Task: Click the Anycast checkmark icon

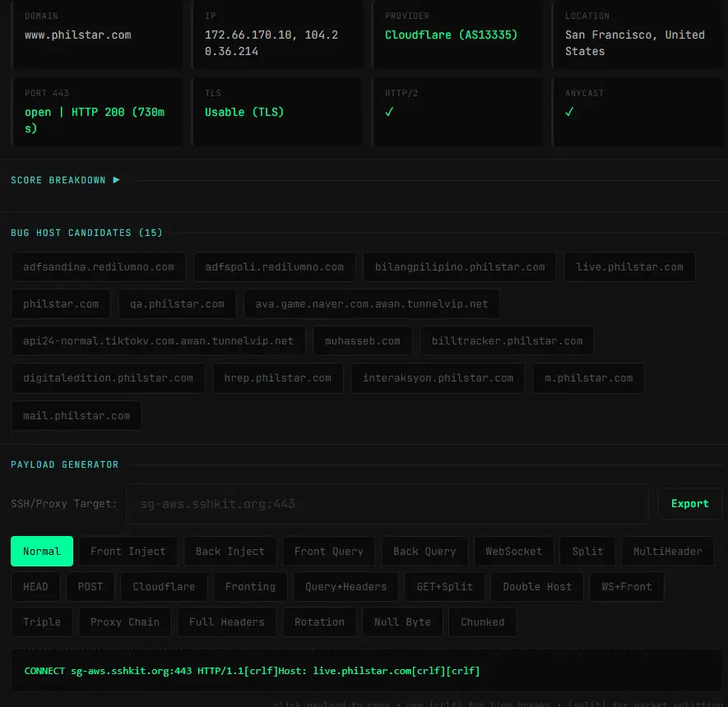Action: pyautogui.click(x=569, y=112)
